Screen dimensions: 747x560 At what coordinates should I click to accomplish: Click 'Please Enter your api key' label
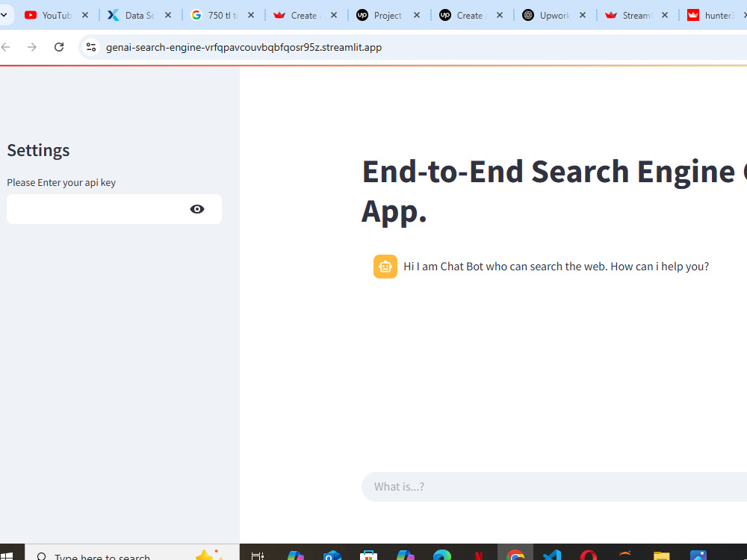61,182
